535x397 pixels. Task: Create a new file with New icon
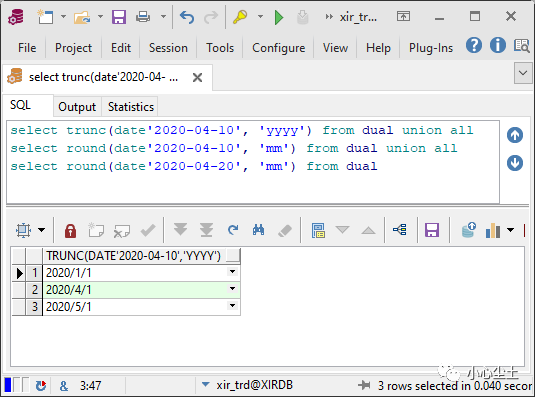[x=45, y=17]
